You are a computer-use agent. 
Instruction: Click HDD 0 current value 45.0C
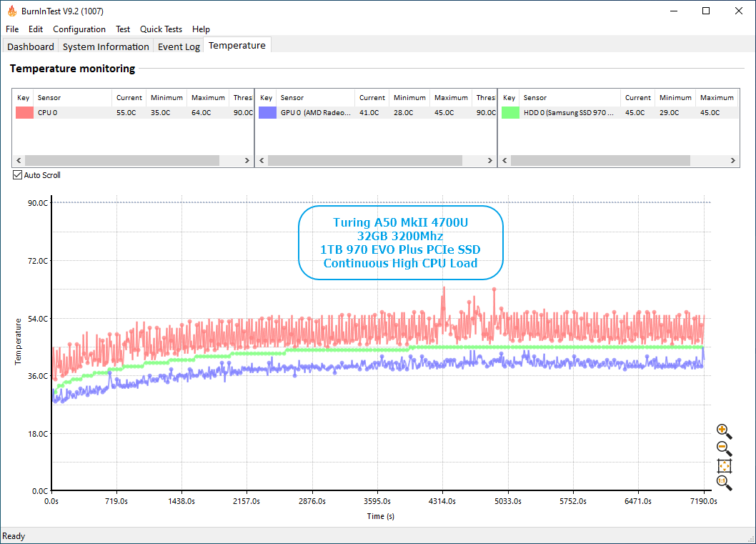(635, 112)
